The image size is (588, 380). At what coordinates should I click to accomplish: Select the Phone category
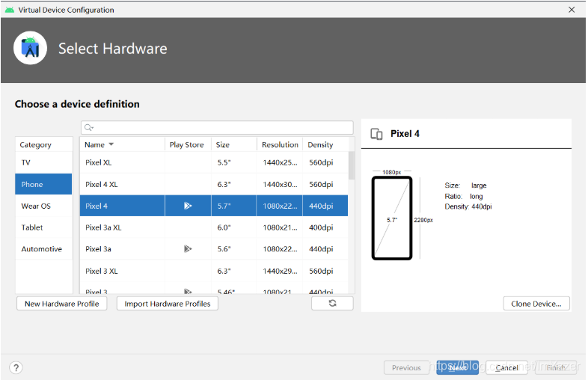(43, 184)
